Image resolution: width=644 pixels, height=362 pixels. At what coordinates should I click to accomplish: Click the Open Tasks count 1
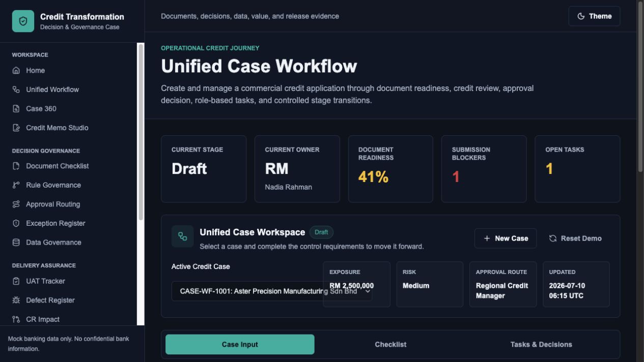point(549,169)
